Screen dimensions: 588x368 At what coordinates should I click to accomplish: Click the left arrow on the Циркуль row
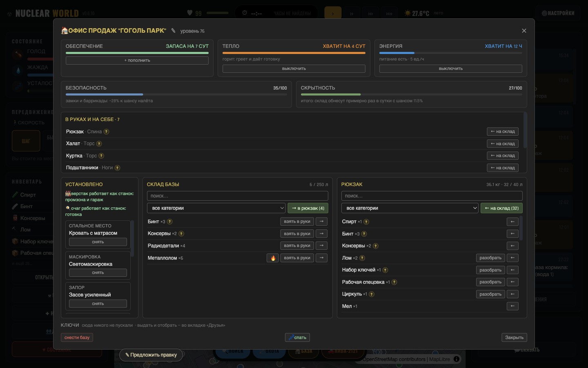pos(512,294)
